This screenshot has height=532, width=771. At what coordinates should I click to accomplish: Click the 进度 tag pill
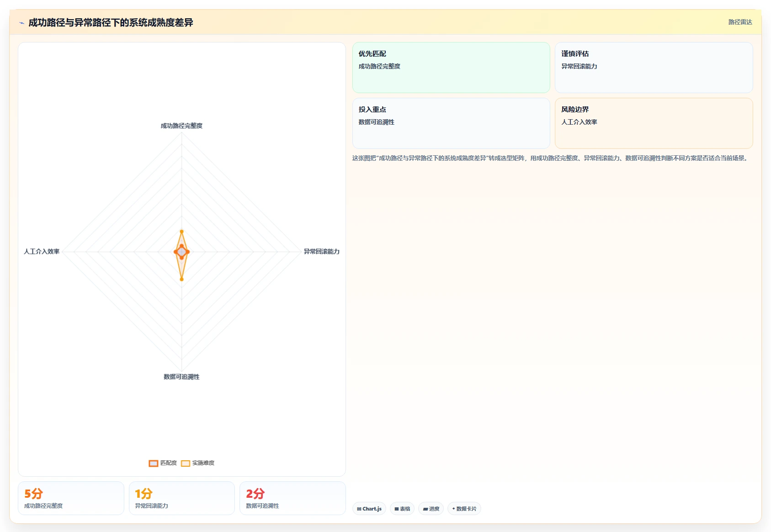click(431, 509)
